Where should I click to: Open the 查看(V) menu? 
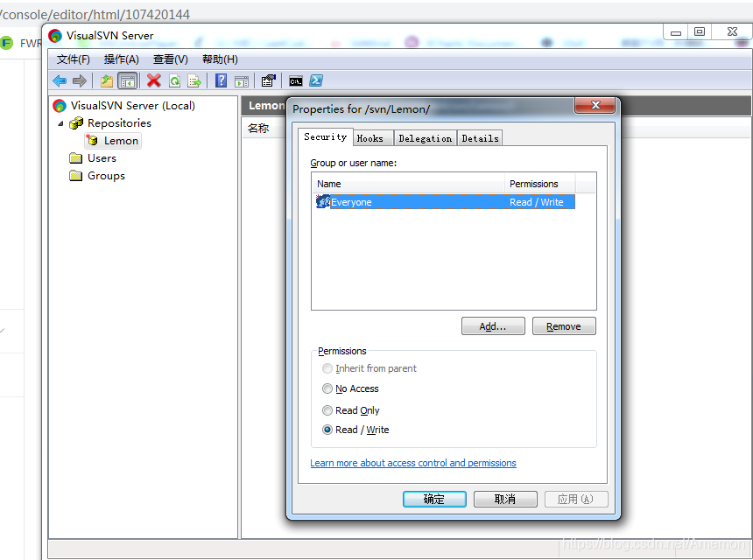click(170, 59)
